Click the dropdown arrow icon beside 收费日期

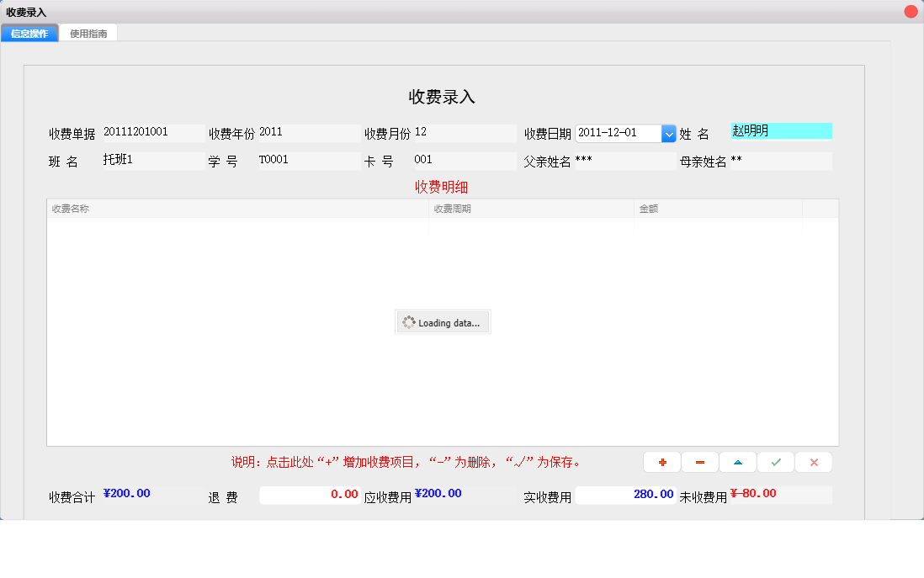[x=668, y=133]
